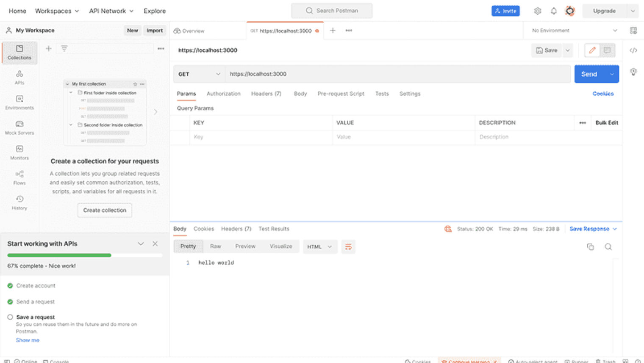Open the user avatar menu
The height and width of the screenshot is (363, 644).
(570, 11)
